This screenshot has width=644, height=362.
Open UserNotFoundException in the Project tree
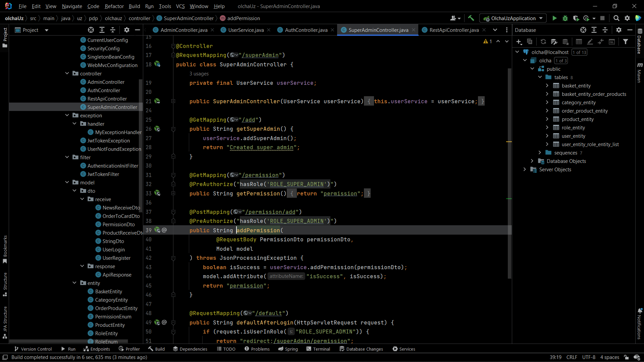[114, 149]
